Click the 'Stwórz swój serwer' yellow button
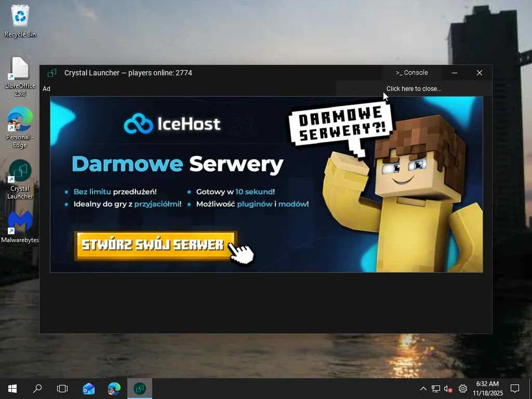The width and height of the screenshot is (532, 399). (155, 246)
